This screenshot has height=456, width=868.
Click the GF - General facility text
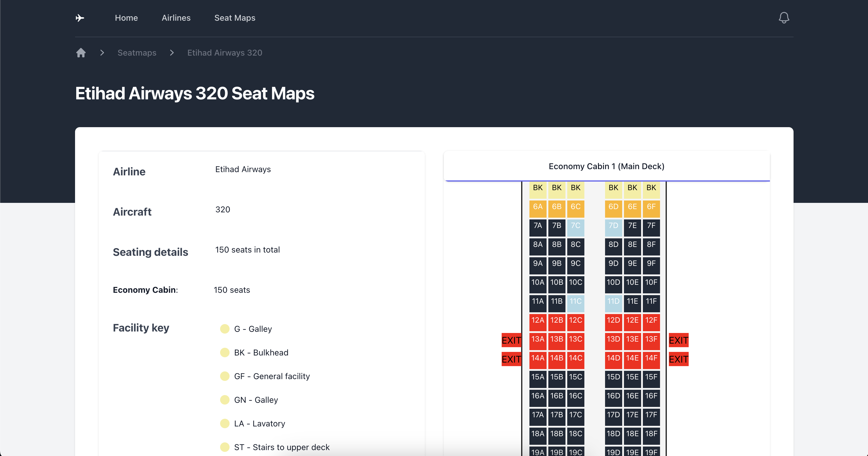(272, 376)
